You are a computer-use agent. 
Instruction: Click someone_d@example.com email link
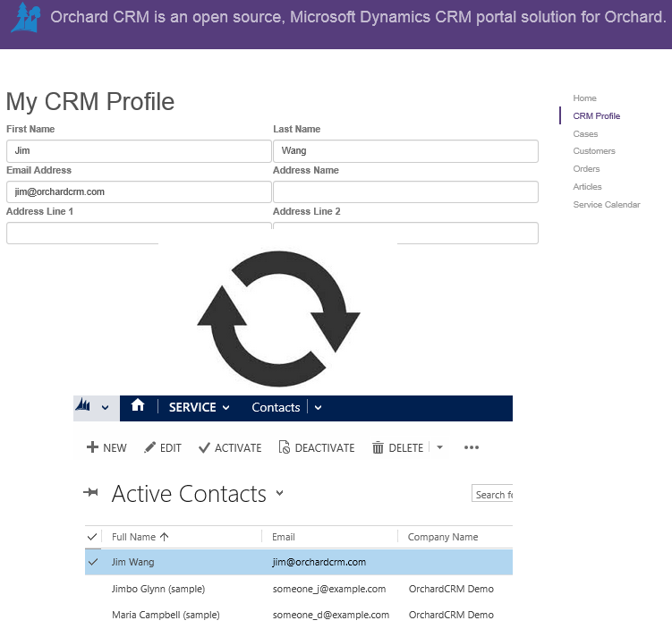point(331,615)
